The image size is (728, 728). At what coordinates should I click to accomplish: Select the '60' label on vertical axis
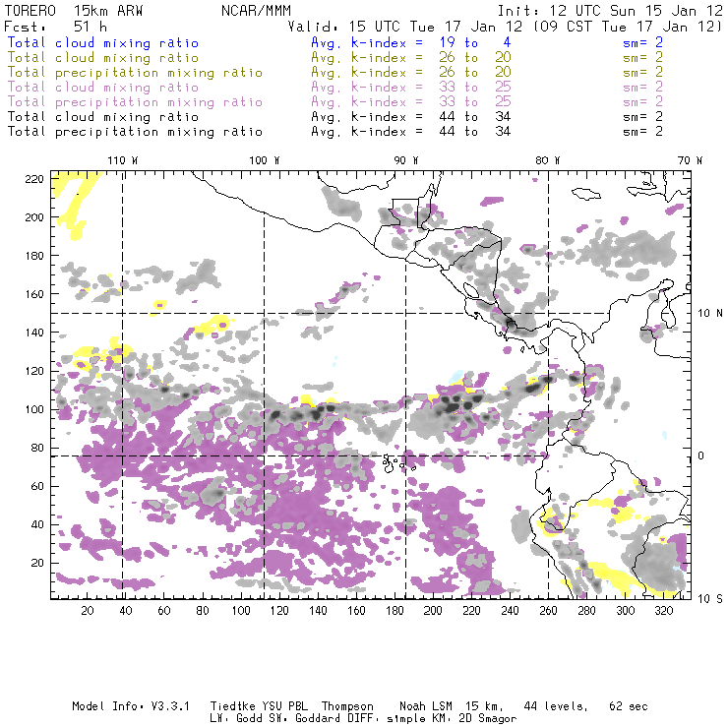click(37, 486)
